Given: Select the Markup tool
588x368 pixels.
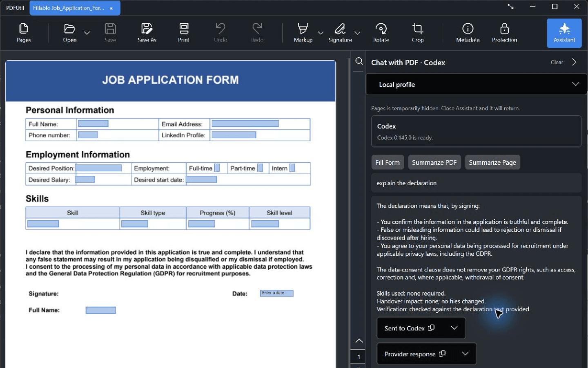Looking at the screenshot, I should click(x=303, y=33).
